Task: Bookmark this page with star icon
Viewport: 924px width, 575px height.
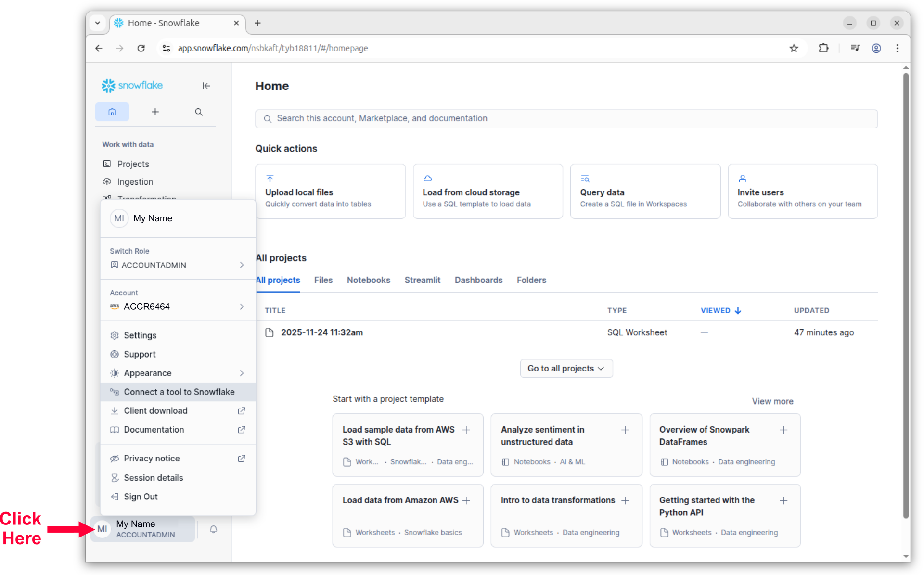Action: (x=794, y=48)
